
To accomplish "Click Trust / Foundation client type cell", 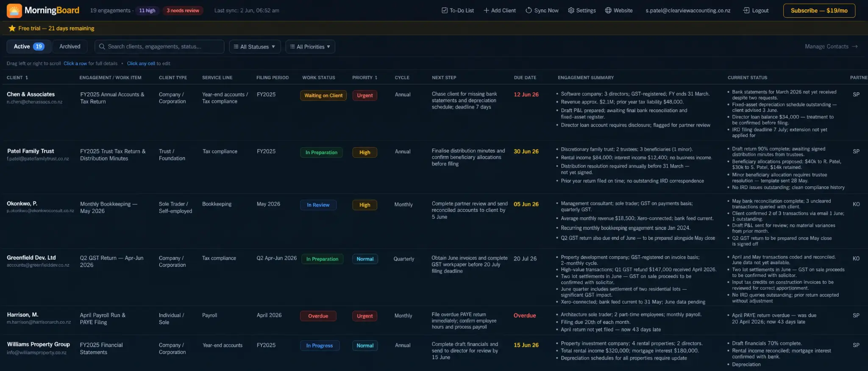I will tap(172, 155).
